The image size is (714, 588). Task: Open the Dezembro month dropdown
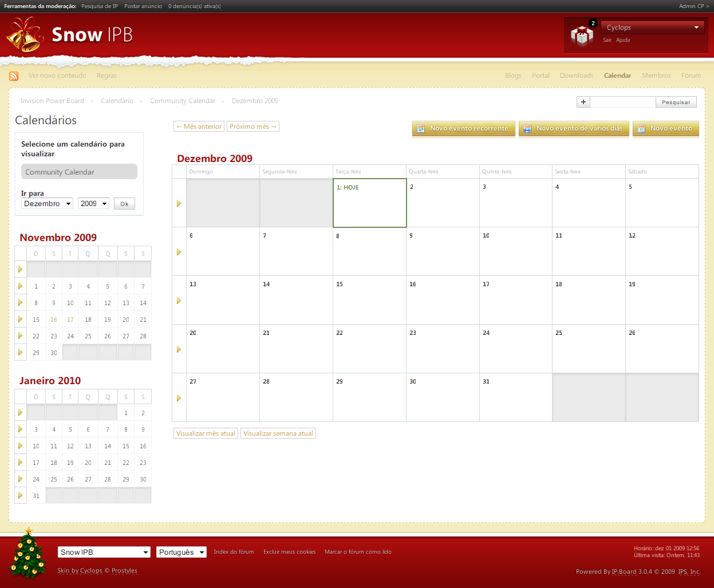point(48,204)
